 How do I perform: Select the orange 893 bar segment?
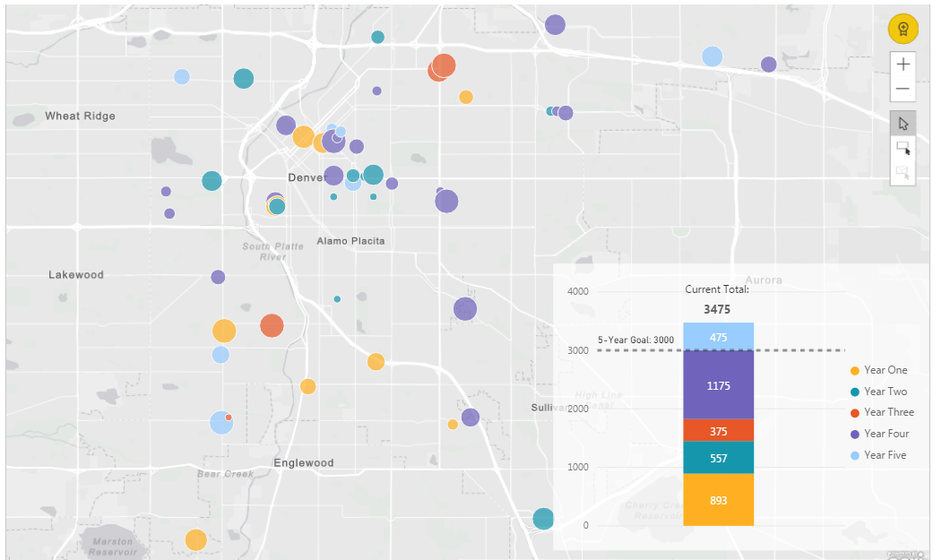tap(719, 500)
